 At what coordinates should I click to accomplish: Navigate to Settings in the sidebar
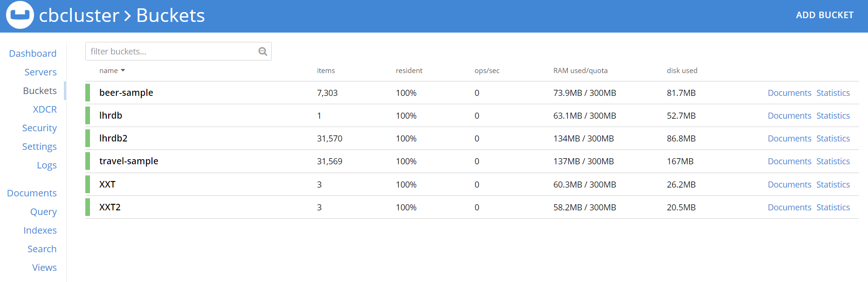click(x=40, y=147)
